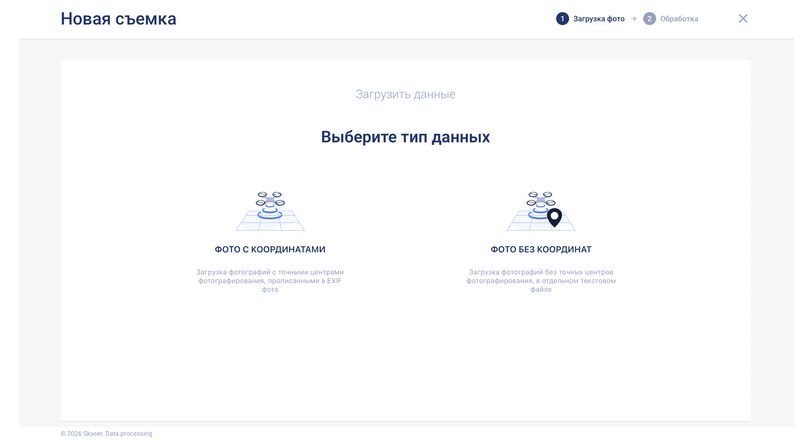Viewport: 812px width, 440px height.
Task: Click the arrow between wizard steps
Action: tap(633, 19)
